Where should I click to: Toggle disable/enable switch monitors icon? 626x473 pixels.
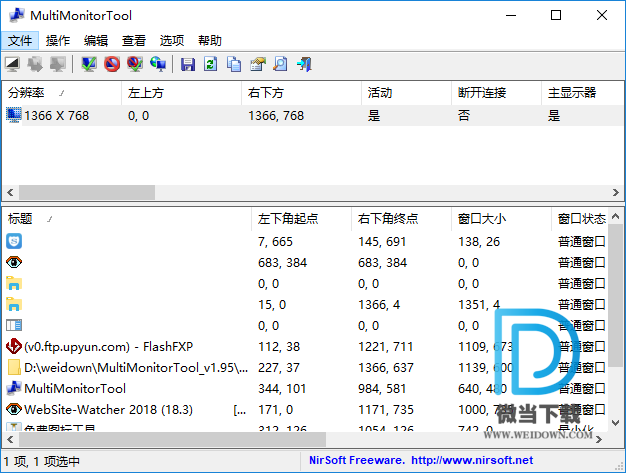click(135, 64)
